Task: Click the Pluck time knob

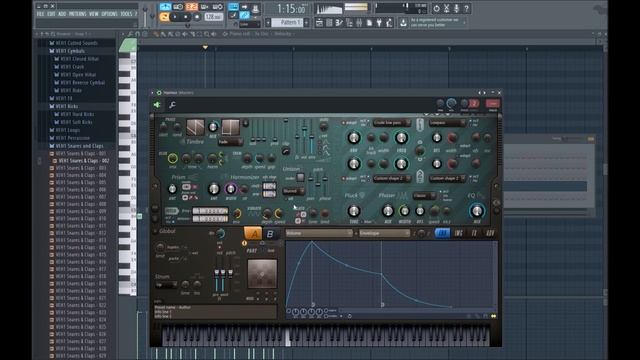Action: point(353,211)
